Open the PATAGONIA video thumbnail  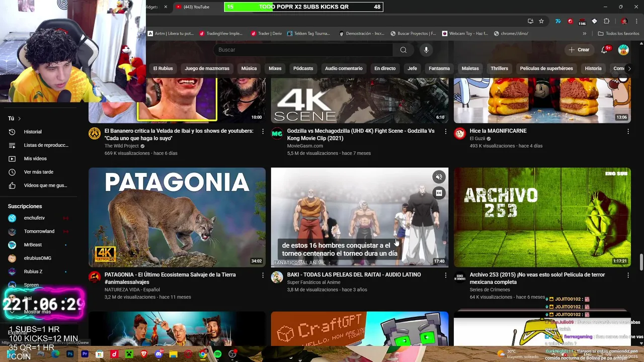(x=177, y=217)
